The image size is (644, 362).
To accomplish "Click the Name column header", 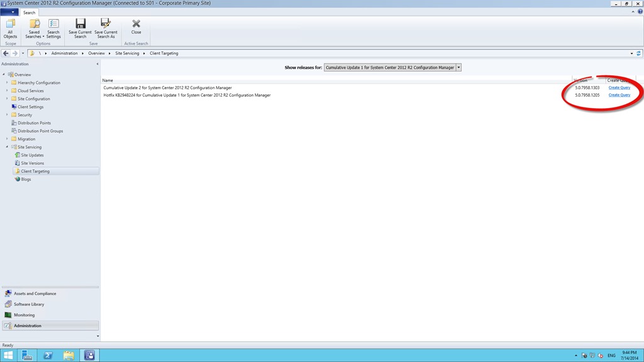I will [108, 80].
